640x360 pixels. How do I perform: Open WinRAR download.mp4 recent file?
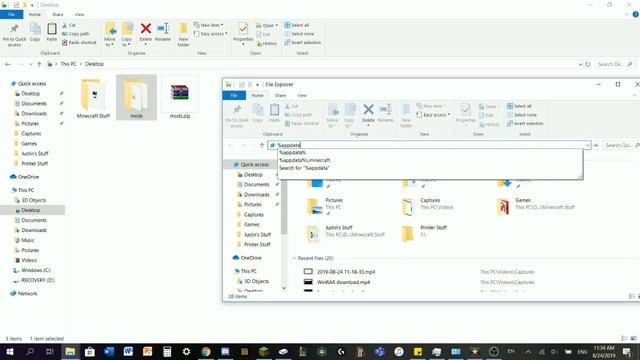pyautogui.click(x=344, y=282)
